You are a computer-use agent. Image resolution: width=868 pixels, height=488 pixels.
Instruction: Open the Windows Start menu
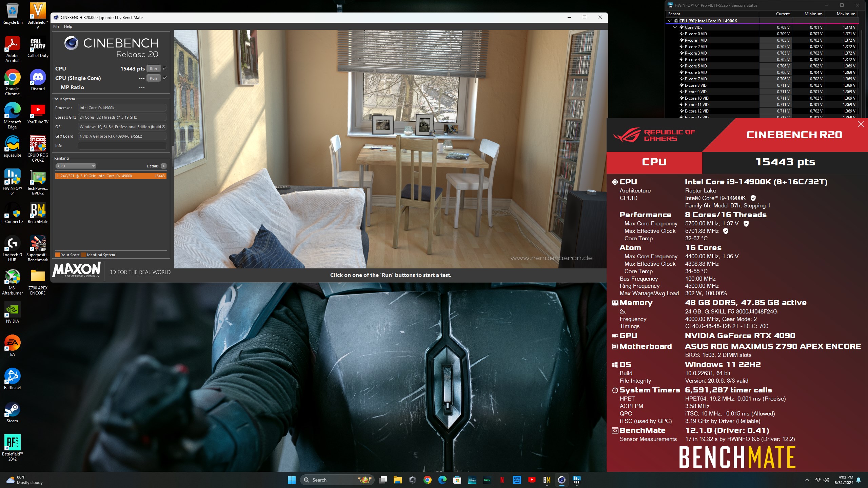pos(292,480)
